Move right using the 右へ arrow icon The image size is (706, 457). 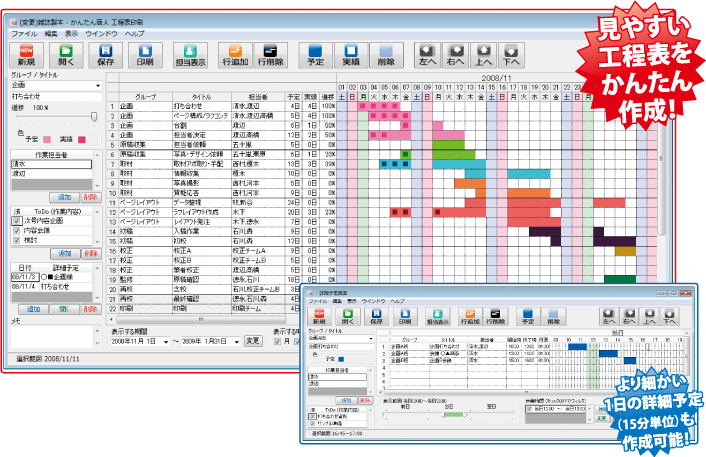[455, 53]
